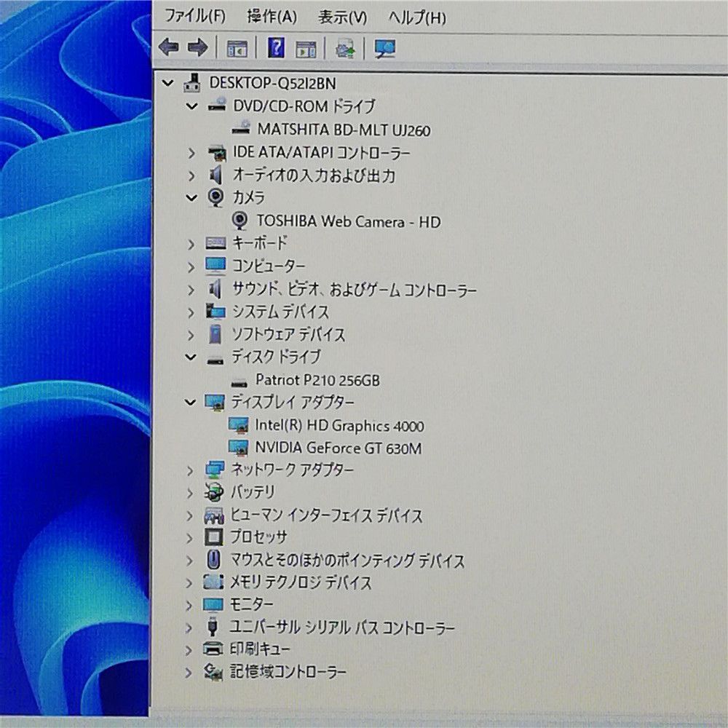Viewport: 728px width, 728px height.
Task: Select the MATSHITA BD-MLT UJ260 text
Action: (344, 130)
